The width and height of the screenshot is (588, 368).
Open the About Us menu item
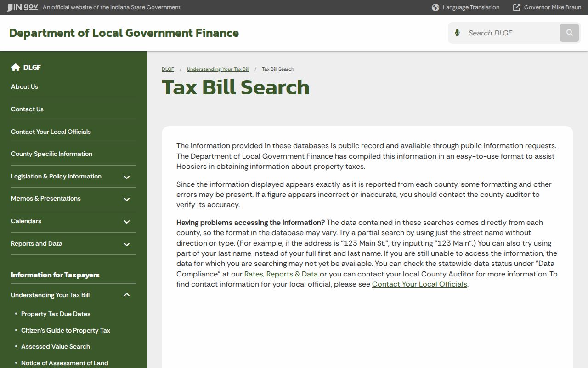24,86
